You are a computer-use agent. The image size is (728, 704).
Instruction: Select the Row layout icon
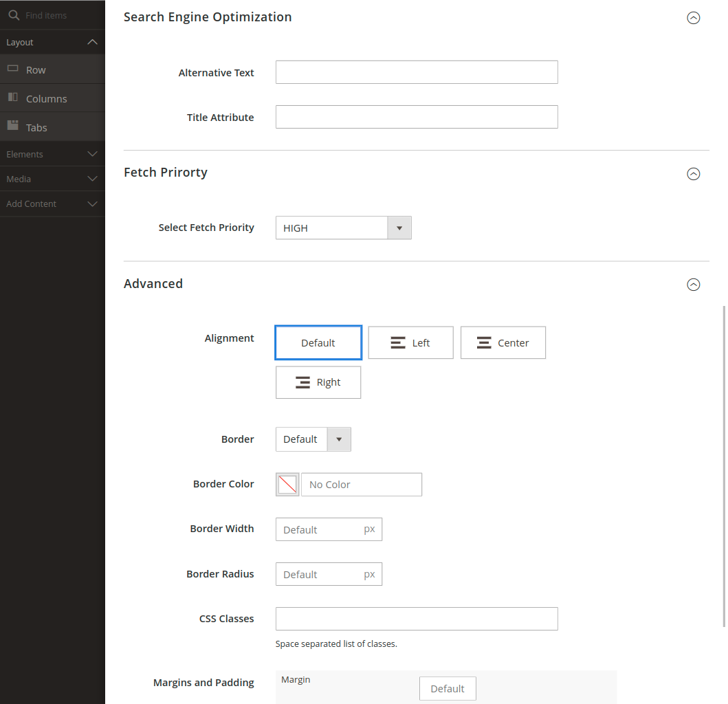coord(13,69)
